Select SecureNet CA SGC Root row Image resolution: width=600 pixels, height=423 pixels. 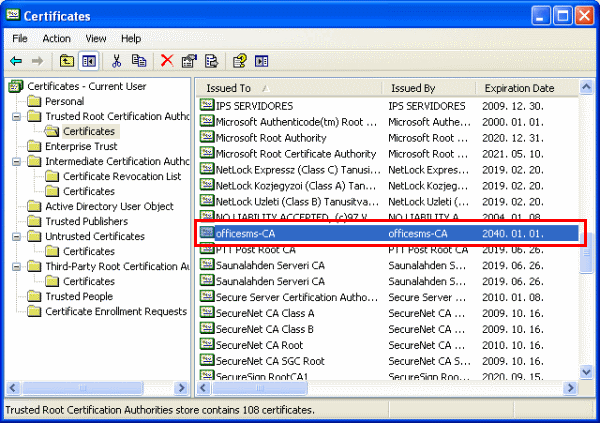point(387,361)
